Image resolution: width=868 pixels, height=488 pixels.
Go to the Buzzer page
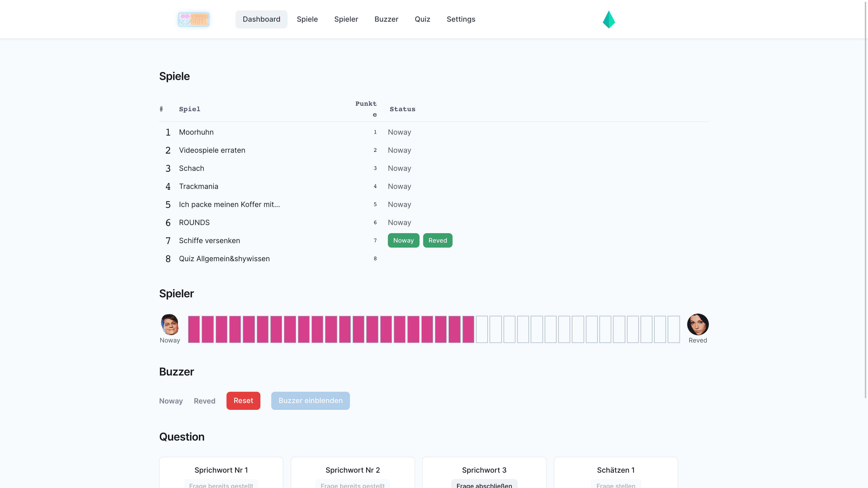point(386,19)
